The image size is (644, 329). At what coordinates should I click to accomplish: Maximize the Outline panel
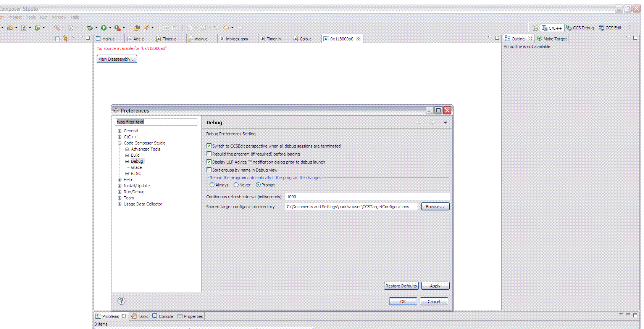tap(635, 37)
